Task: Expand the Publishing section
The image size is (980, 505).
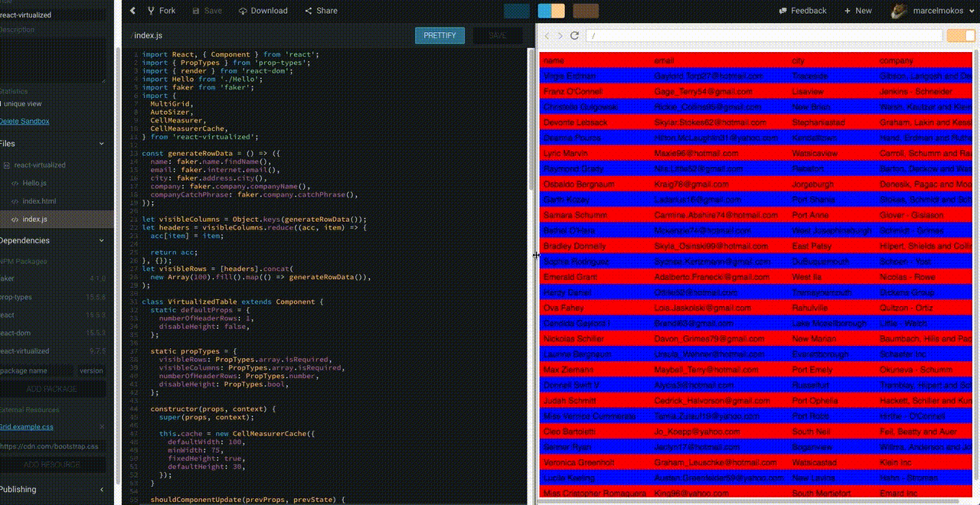Action: pyautogui.click(x=102, y=490)
